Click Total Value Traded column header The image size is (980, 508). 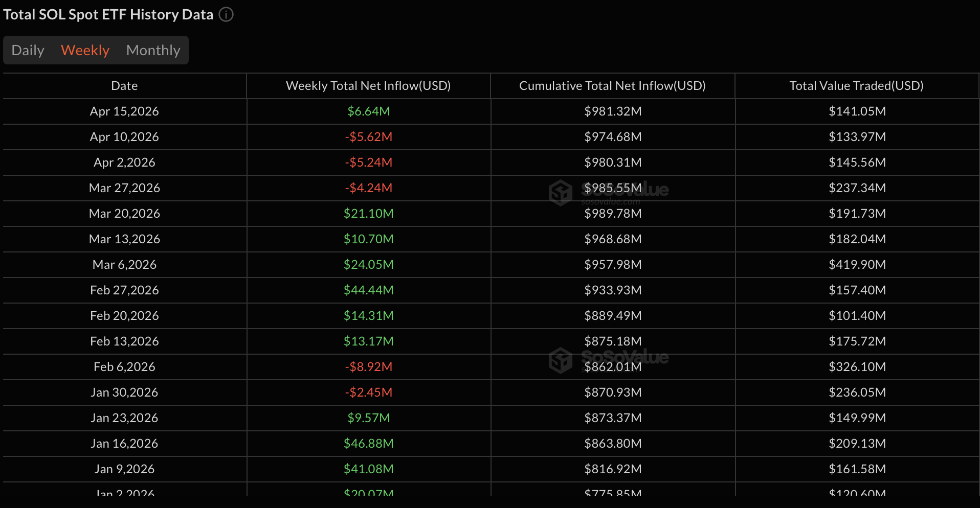pos(856,86)
